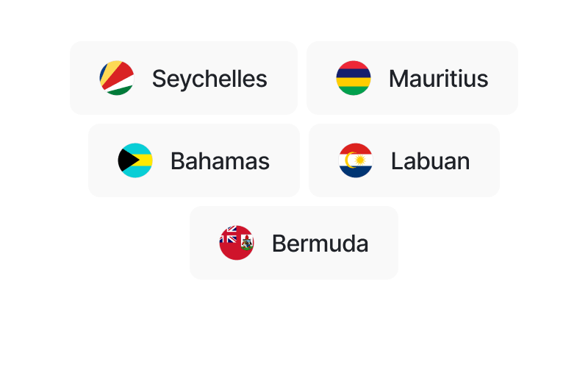Click the "Bermuda" text label
Viewport: 588px width, 365px height.
pyautogui.click(x=320, y=244)
